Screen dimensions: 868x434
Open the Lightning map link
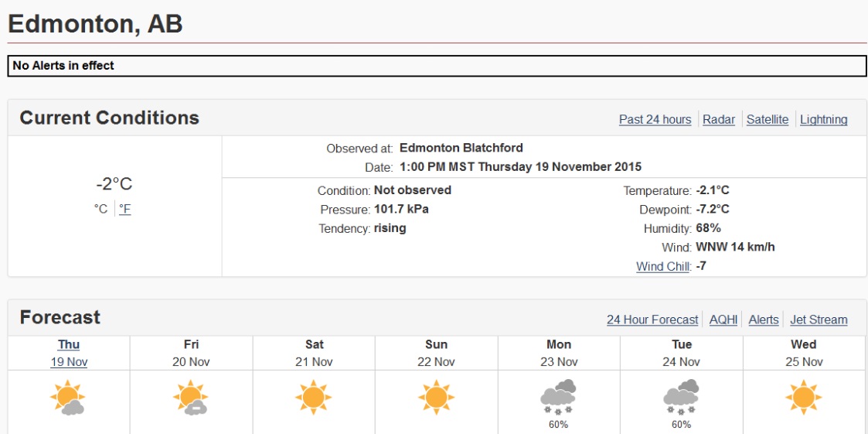(823, 119)
